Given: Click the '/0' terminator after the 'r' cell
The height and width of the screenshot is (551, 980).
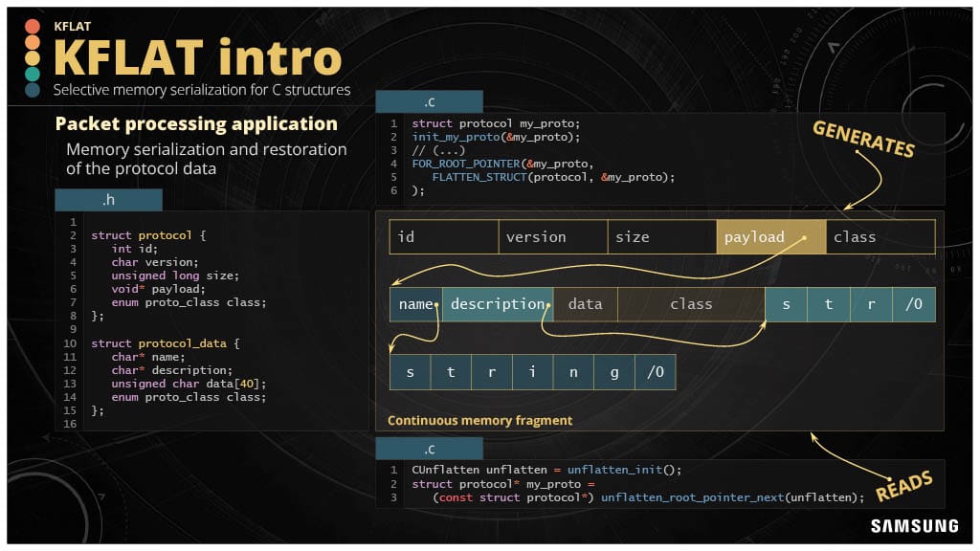Looking at the screenshot, I should coord(914,304).
